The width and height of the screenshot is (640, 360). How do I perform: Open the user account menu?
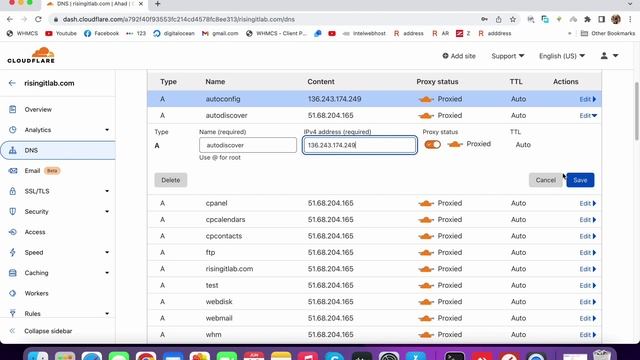(x=609, y=56)
